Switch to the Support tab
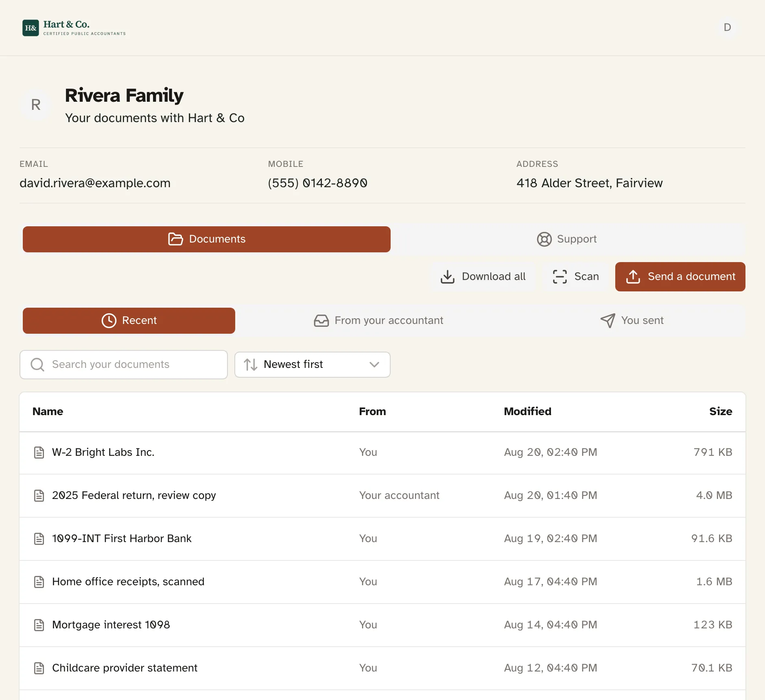The height and width of the screenshot is (700, 765). click(566, 239)
